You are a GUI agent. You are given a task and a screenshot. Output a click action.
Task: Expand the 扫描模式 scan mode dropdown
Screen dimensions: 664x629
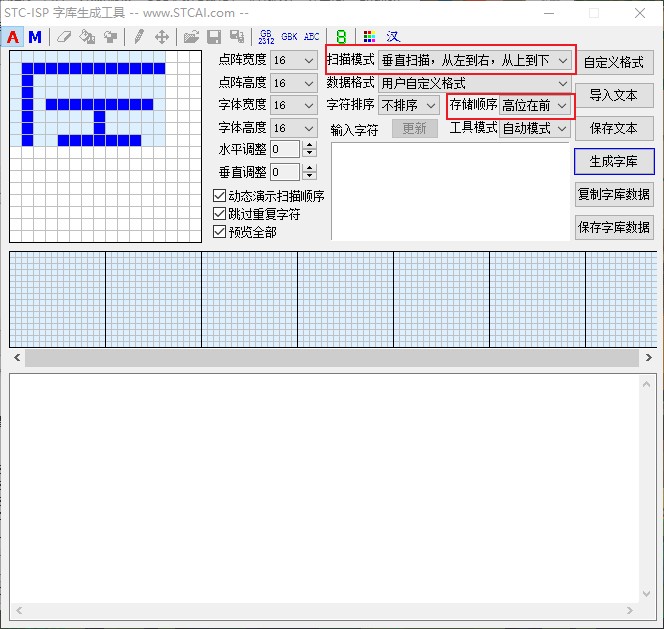pos(474,61)
